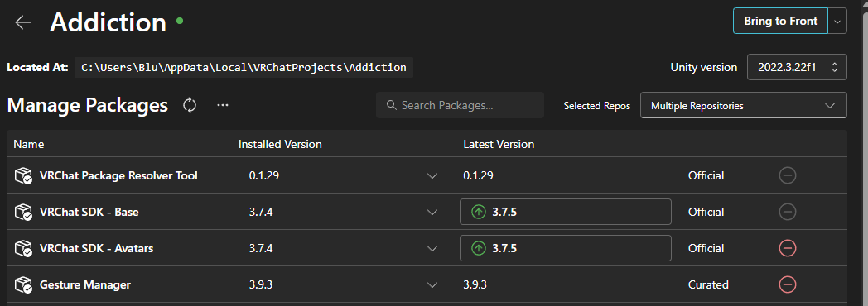Open the dropdown arrow beside Bring to Front
This screenshot has height=306, width=868.
[837, 21]
